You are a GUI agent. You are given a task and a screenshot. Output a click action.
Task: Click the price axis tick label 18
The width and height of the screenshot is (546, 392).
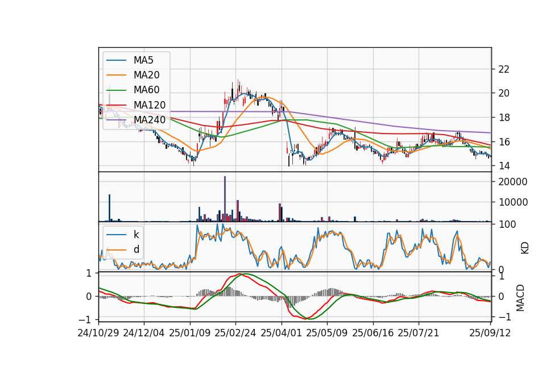tap(504, 118)
